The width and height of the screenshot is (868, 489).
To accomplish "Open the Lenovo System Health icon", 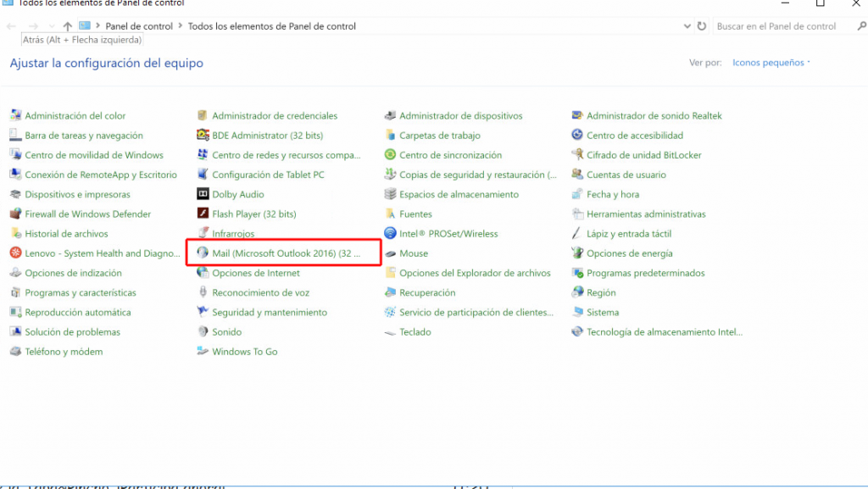I will point(15,253).
